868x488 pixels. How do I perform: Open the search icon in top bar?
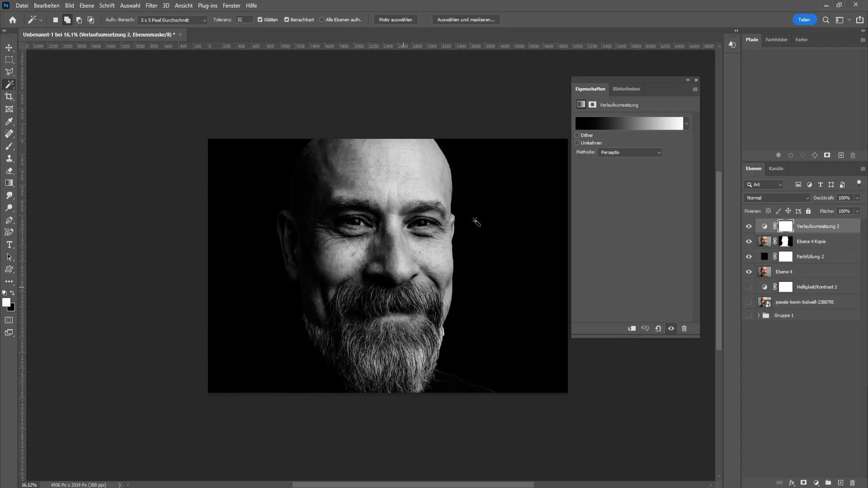click(826, 20)
